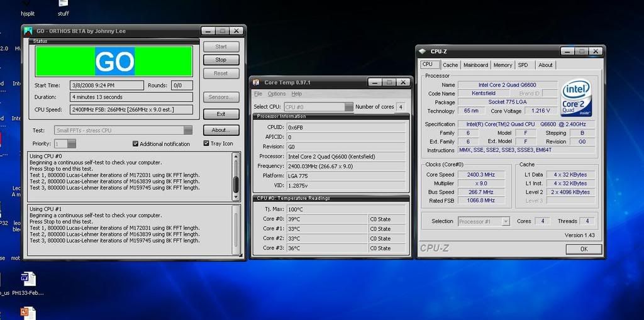
Task: Click the Core Temp title bar icon
Action: coord(256,82)
